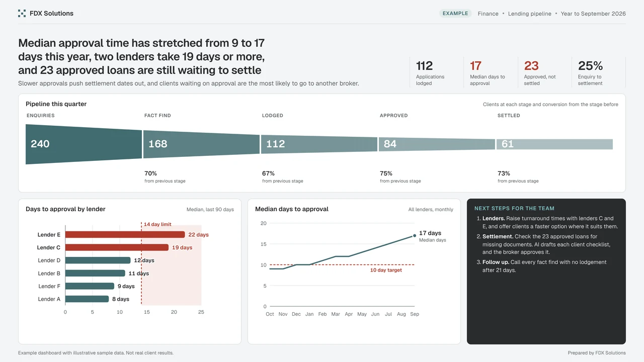Click the Lodged funnel segment showing 112
The image size is (644, 362).
[x=319, y=144]
